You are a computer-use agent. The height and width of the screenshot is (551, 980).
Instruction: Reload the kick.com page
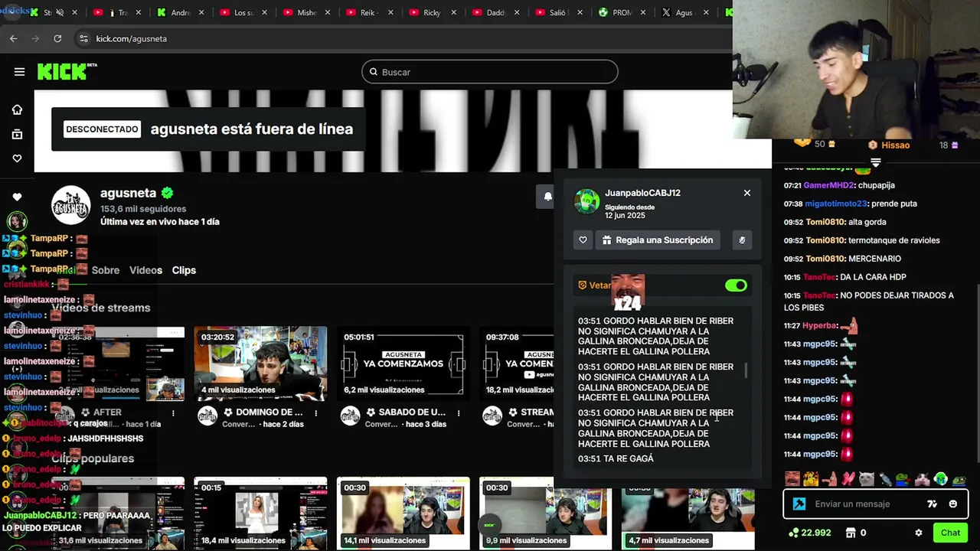[x=57, y=38]
